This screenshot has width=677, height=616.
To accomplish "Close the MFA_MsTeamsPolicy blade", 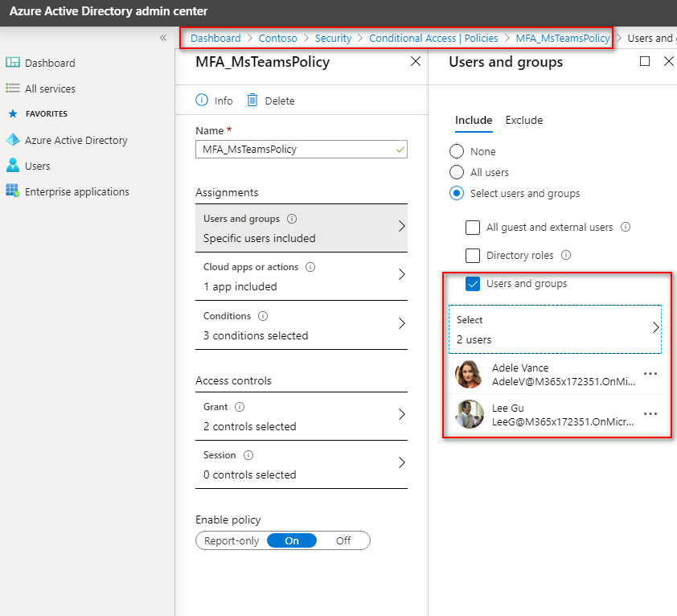I will pos(416,61).
